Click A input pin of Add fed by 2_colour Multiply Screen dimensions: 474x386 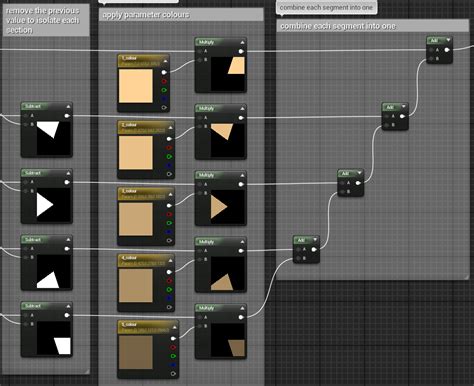tap(387, 116)
